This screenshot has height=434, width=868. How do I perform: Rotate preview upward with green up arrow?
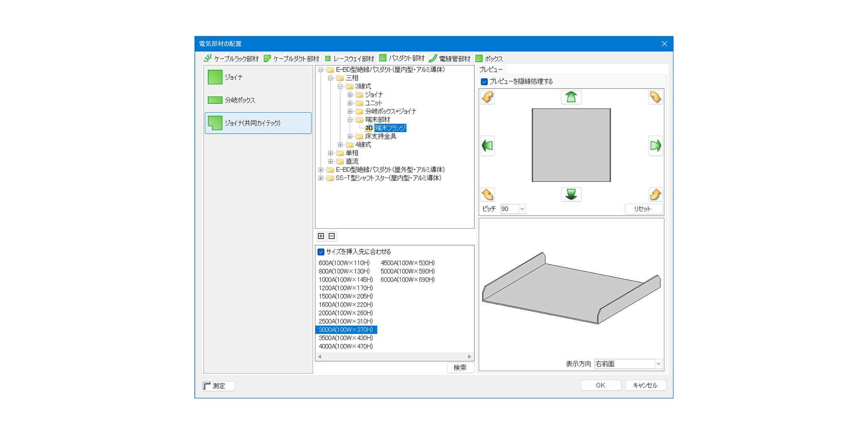coord(571,97)
